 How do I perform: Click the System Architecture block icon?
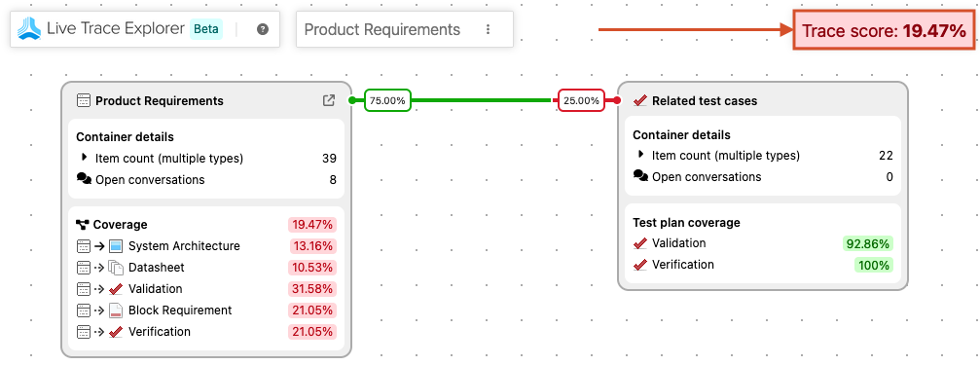coord(116,246)
